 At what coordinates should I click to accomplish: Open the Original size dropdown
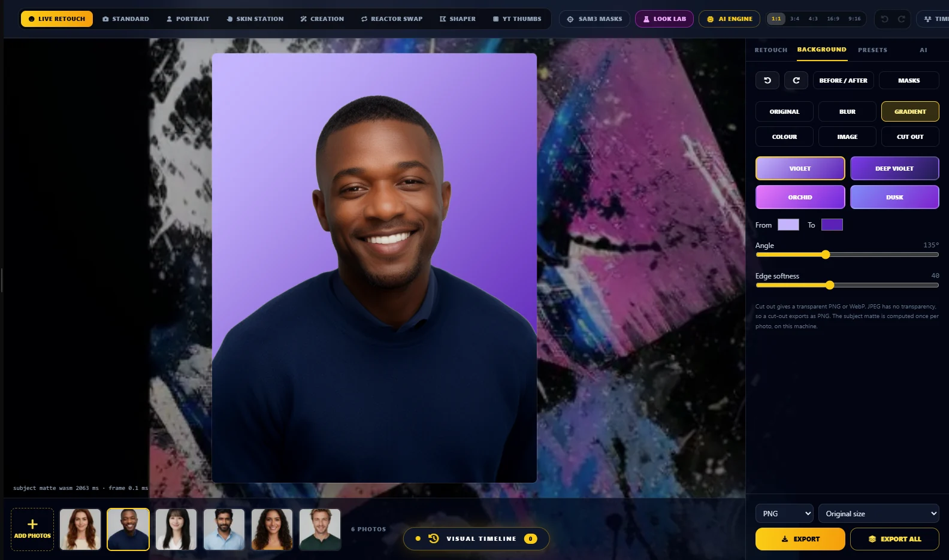click(879, 513)
